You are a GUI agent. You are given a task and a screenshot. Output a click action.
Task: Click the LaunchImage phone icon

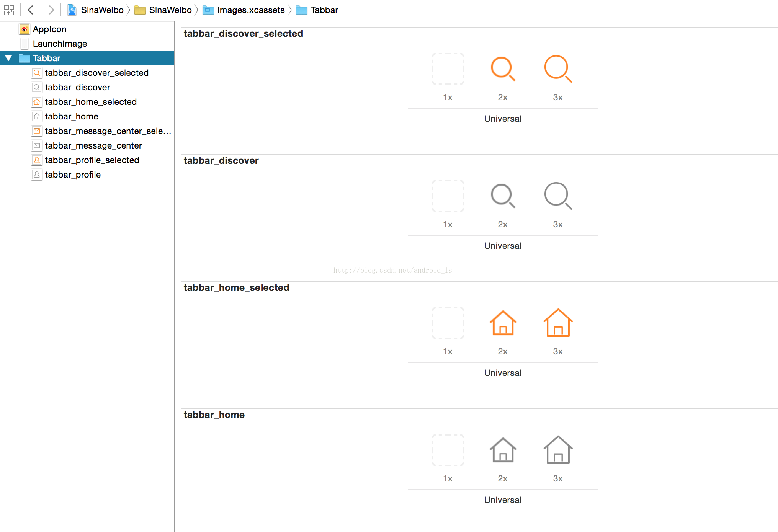[x=25, y=44]
